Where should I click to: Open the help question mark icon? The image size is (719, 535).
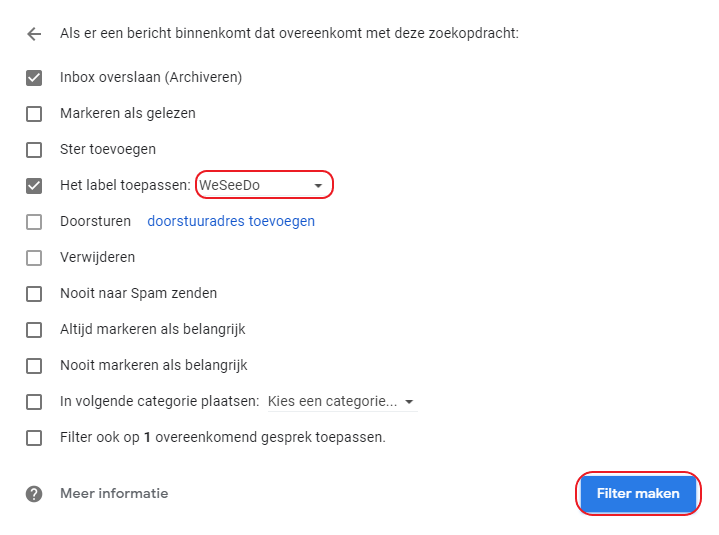[x=34, y=494]
